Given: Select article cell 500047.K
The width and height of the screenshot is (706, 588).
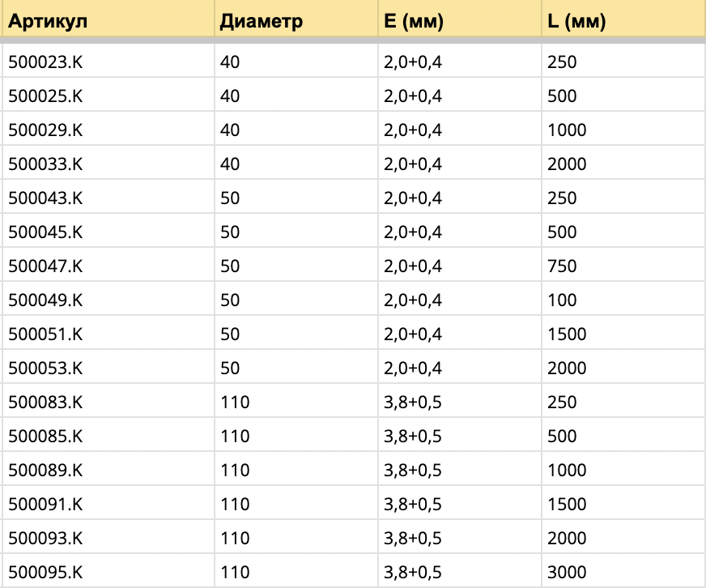Looking at the screenshot, I should [46, 266].
